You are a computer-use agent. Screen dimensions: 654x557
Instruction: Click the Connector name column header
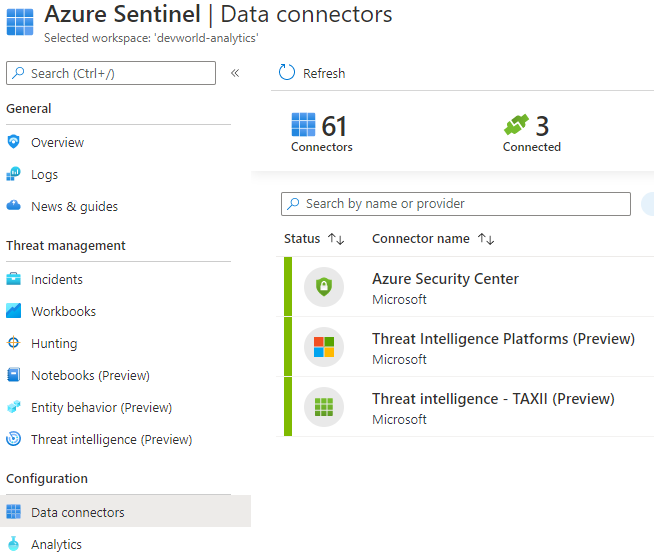point(421,239)
